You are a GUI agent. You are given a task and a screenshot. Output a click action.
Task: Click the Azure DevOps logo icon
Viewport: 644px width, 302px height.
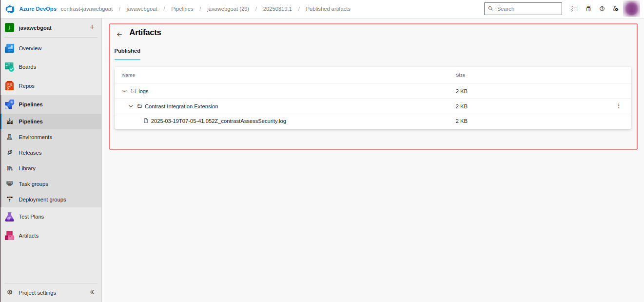coord(9,9)
